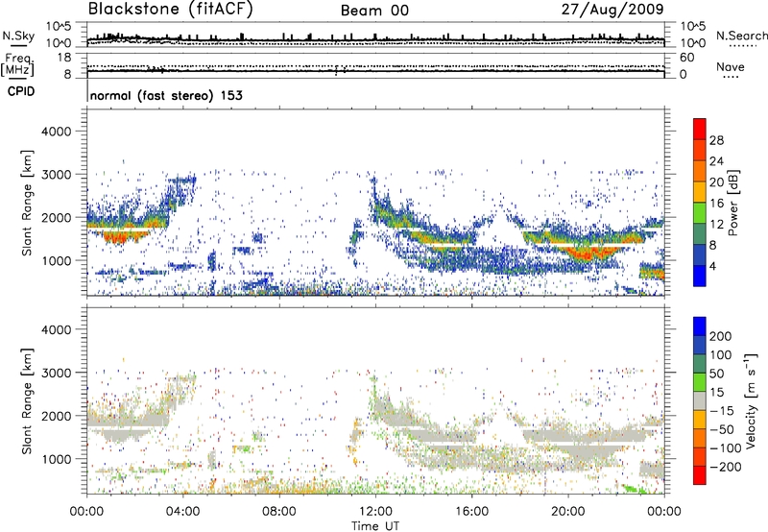Click the bright blue top velocity colorbar segment
Viewport: 768px width, 532px height.
[700, 326]
